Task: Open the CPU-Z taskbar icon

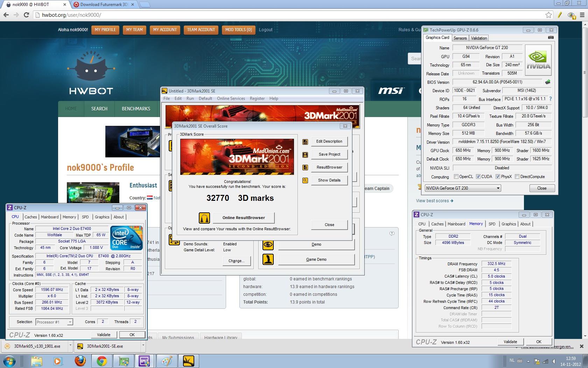Action: point(145,361)
